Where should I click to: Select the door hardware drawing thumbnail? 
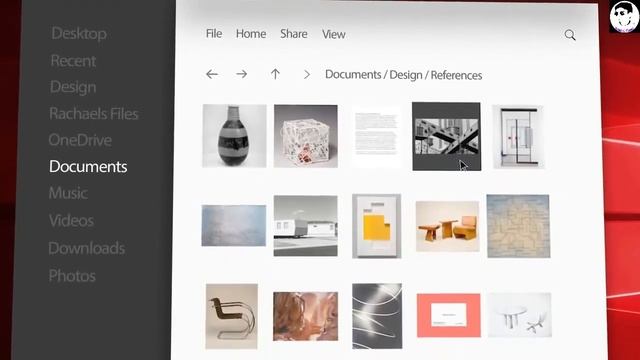(x=518, y=137)
